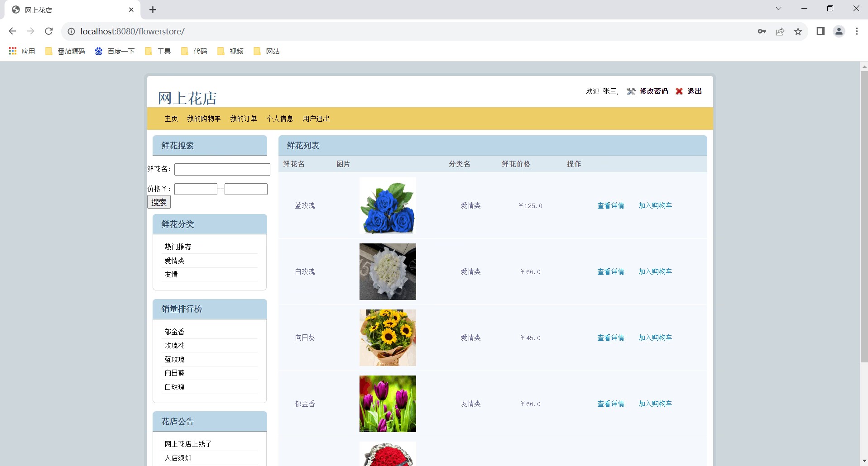View details for 白玫瑰 in the flower list
This screenshot has height=466, width=868.
(x=610, y=271)
